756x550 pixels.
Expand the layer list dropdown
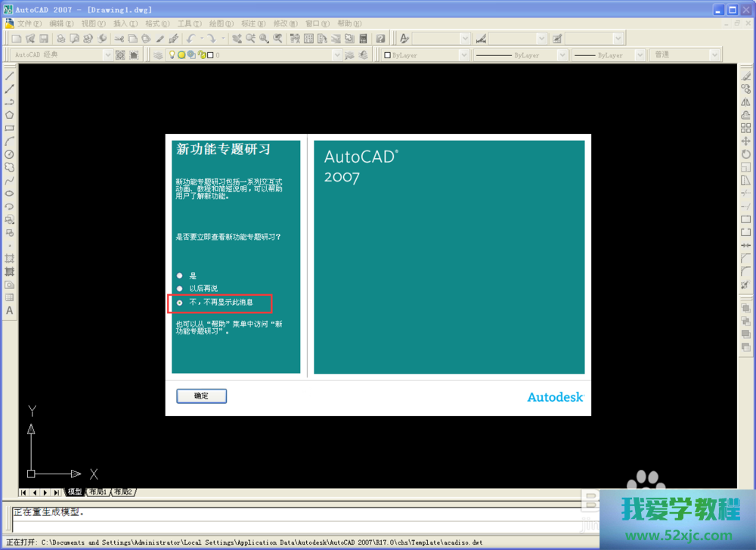tap(337, 55)
